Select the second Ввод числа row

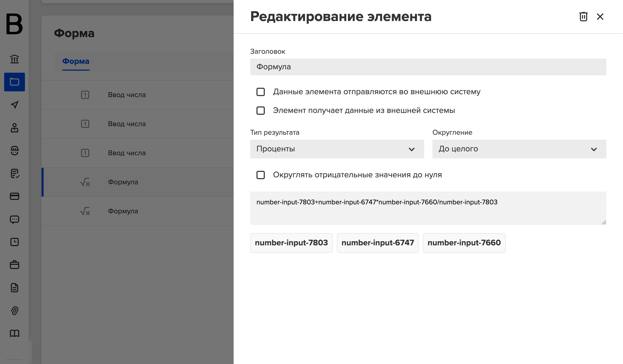click(138, 124)
